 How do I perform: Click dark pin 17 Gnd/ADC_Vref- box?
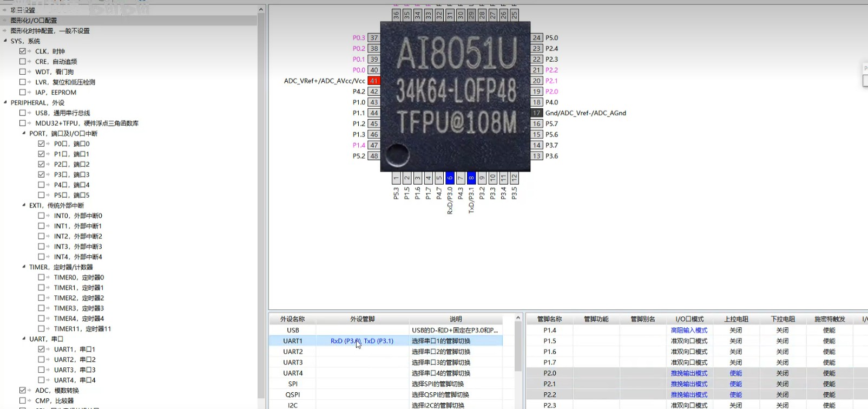tap(537, 113)
